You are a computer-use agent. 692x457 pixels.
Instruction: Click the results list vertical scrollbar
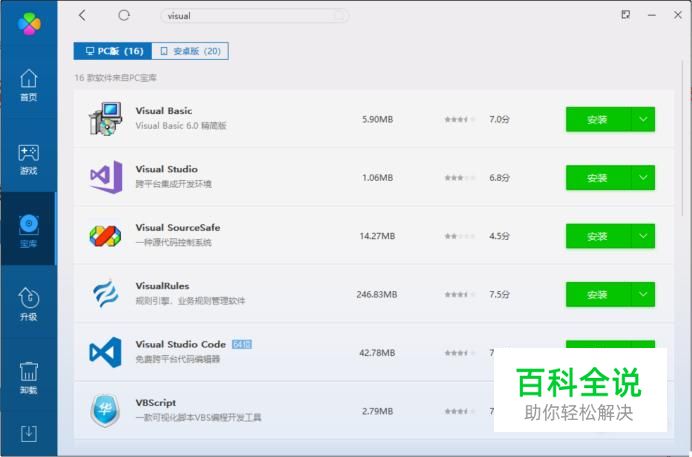point(683,137)
